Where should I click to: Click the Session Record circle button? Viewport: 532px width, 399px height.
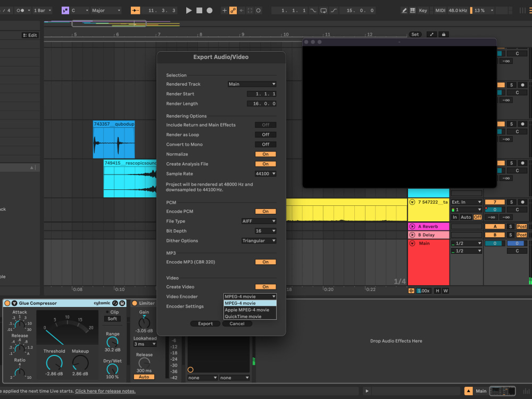point(258,11)
